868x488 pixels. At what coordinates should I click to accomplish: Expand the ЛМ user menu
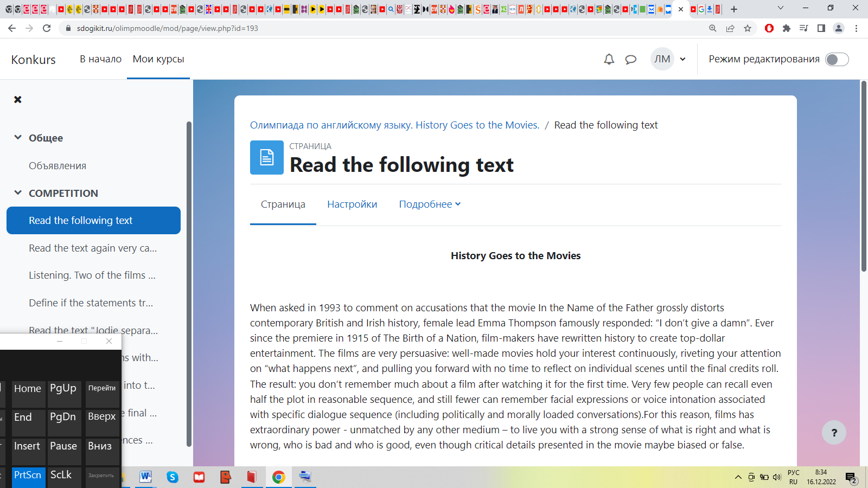669,59
